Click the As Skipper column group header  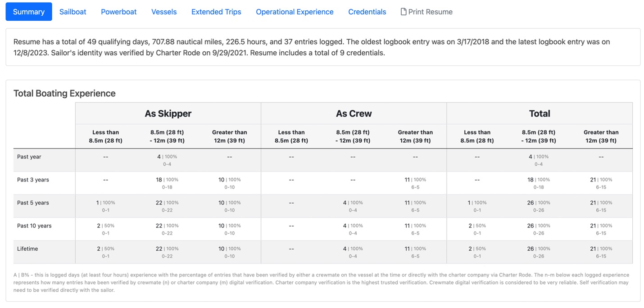(168, 113)
